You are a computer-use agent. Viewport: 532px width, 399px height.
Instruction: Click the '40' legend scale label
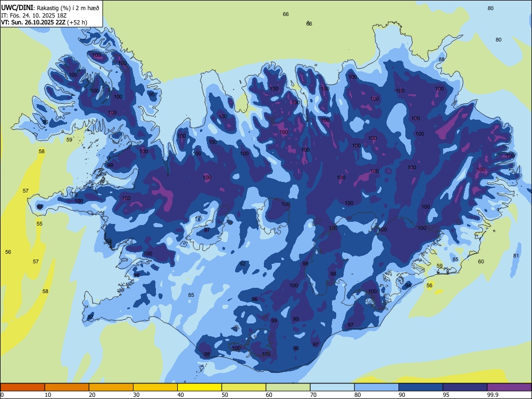[x=180, y=395]
